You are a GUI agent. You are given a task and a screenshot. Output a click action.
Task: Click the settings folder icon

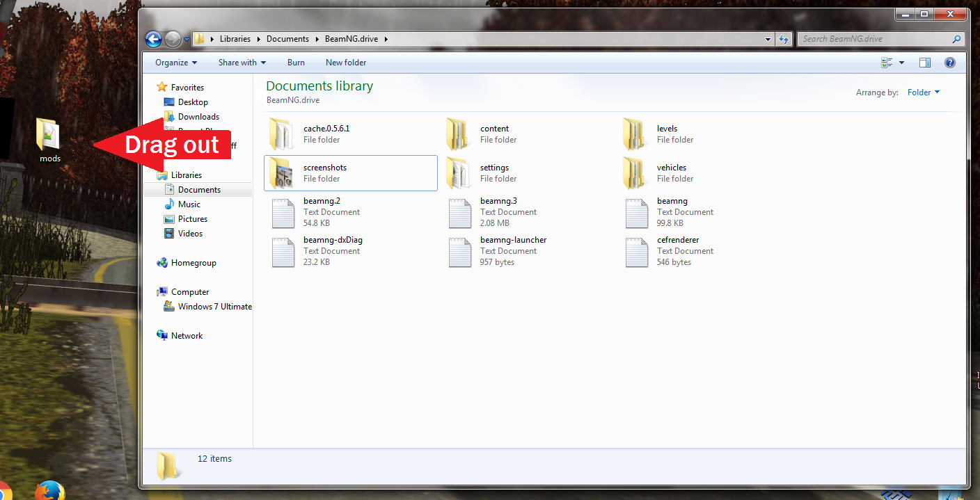[458, 172]
